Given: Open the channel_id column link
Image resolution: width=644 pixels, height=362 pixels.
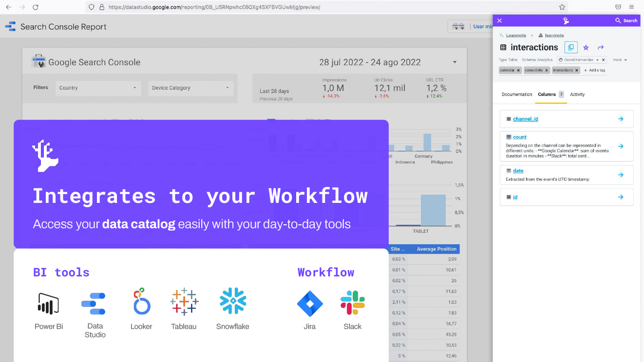Looking at the screenshot, I should tap(526, 119).
